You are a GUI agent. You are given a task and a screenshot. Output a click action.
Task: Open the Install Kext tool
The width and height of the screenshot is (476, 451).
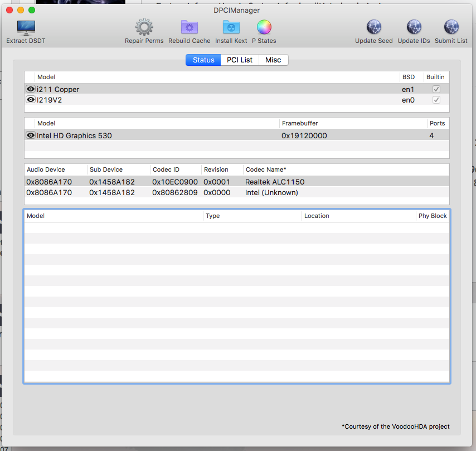(x=231, y=27)
